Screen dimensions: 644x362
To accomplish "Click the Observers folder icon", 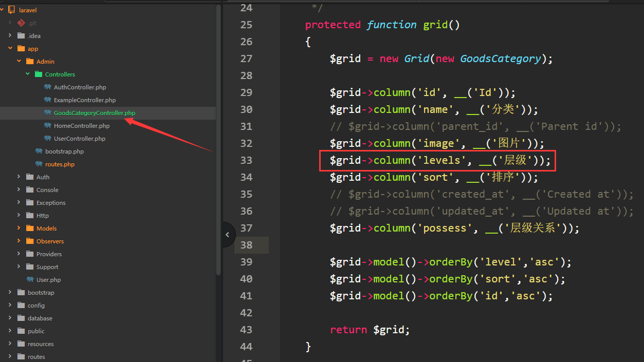I will 30,241.
